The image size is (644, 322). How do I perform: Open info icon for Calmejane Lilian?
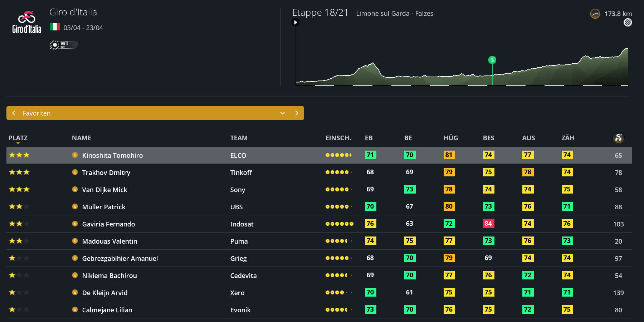tap(75, 309)
